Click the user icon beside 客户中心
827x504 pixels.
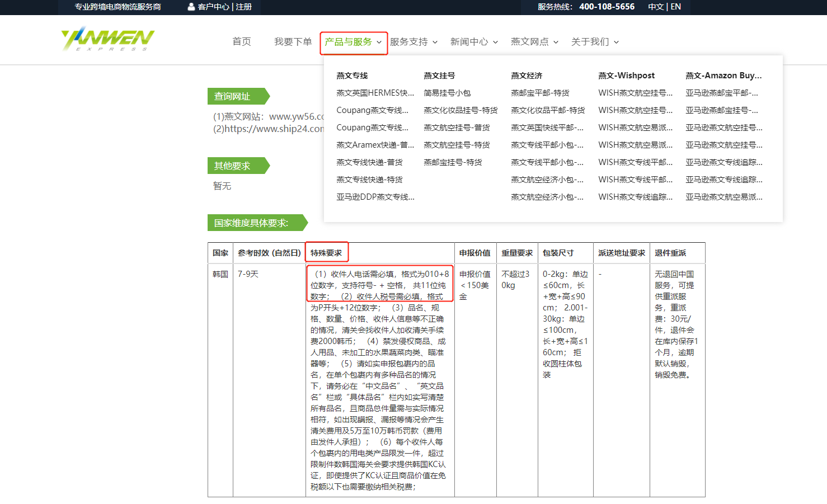point(191,7)
